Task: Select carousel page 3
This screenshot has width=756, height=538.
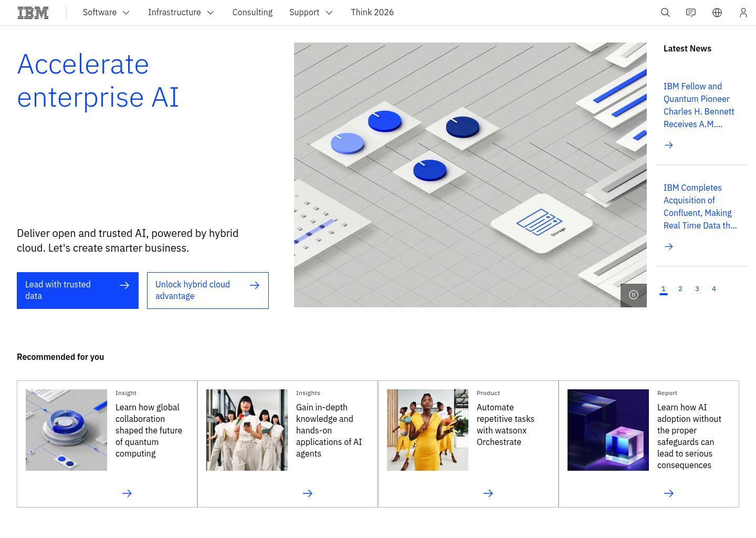Action: pyautogui.click(x=697, y=288)
